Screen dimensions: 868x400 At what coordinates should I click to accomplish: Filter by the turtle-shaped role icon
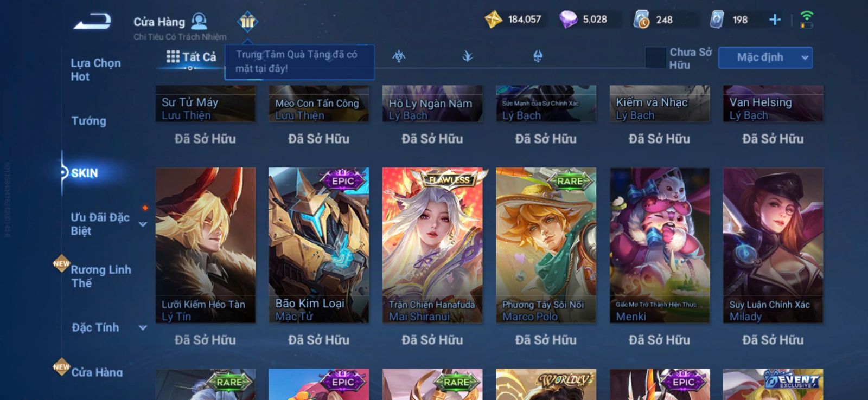[x=399, y=56]
